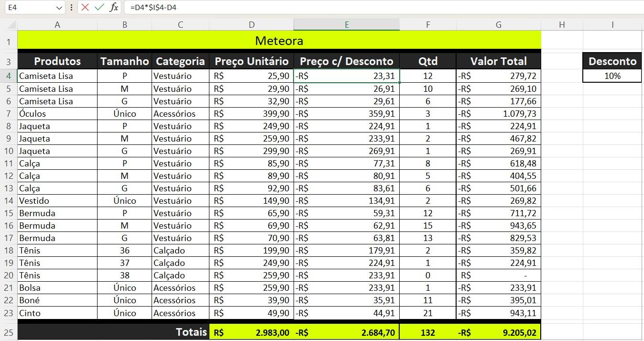Screen dimensions: 644x341
Task: Select unit price 299,90 cell
Action: 251,151
